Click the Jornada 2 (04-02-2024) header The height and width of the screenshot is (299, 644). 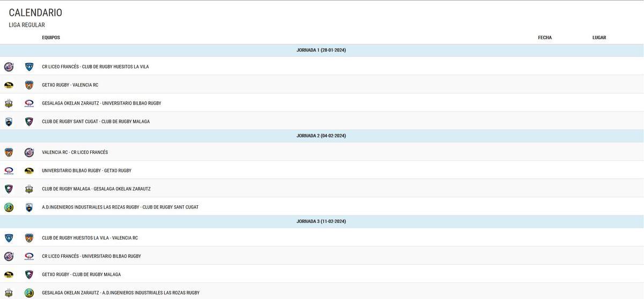[x=321, y=136]
